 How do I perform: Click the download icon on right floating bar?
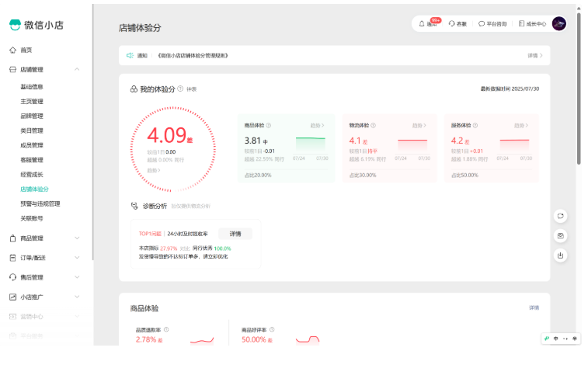click(560, 255)
